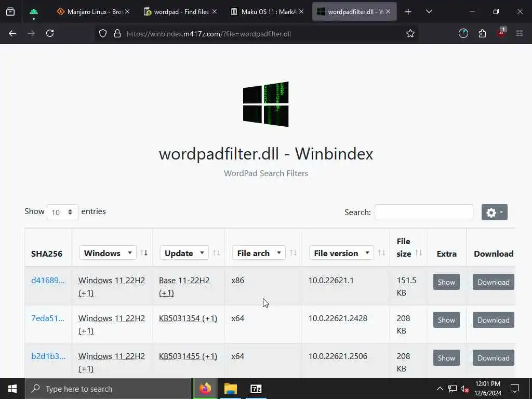Viewport: 532px width, 399px height.
Task: Close the wordpadfilter.dll tab
Action: (x=388, y=11)
